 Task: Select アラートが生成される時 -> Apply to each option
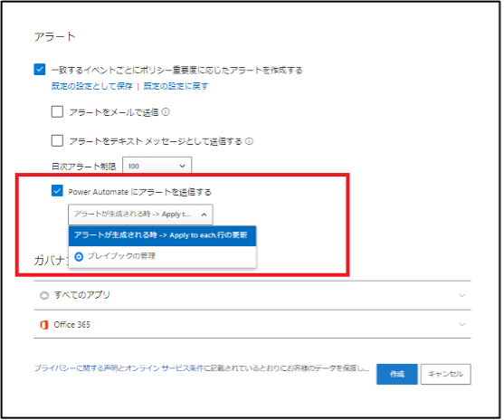[162, 235]
